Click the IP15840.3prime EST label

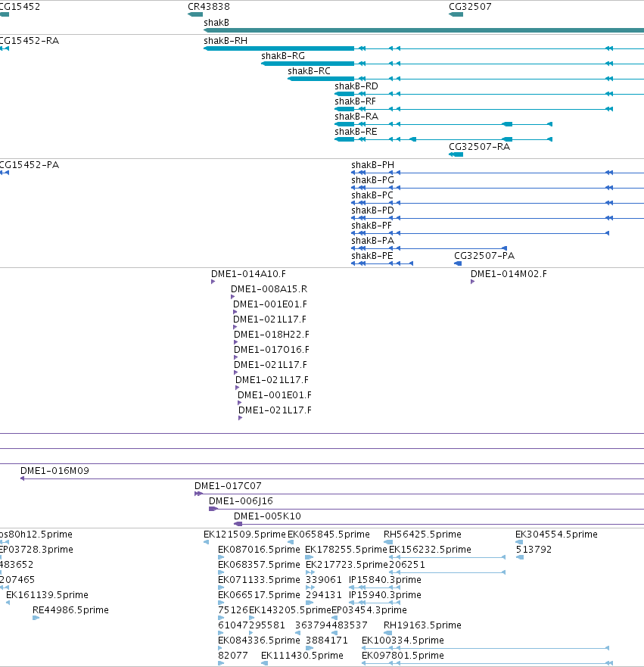click(385, 580)
